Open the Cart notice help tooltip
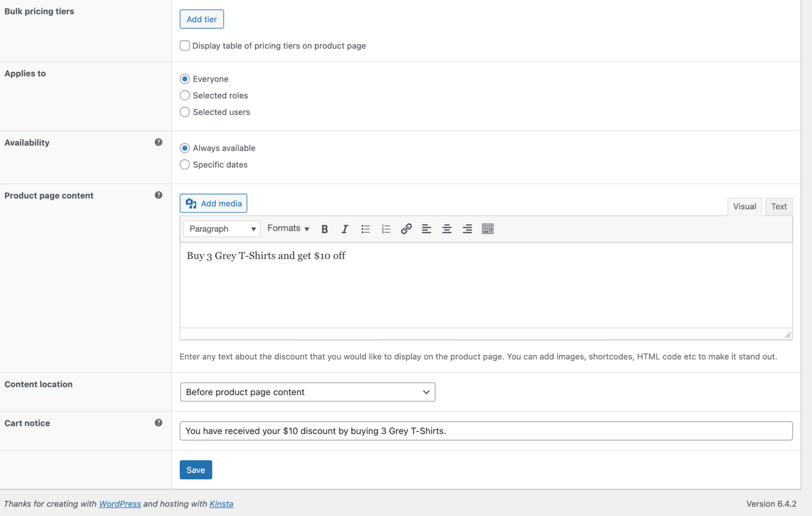Screen dimensions: 812x516 click(158, 422)
